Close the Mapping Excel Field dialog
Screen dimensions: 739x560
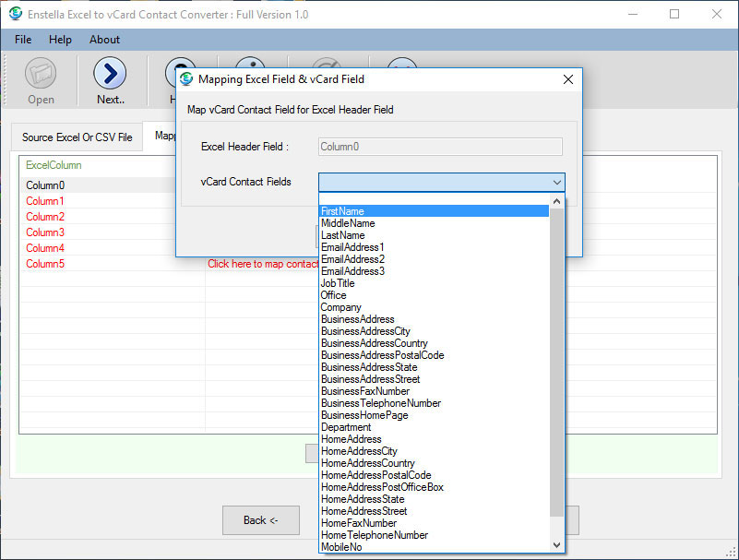coord(568,79)
